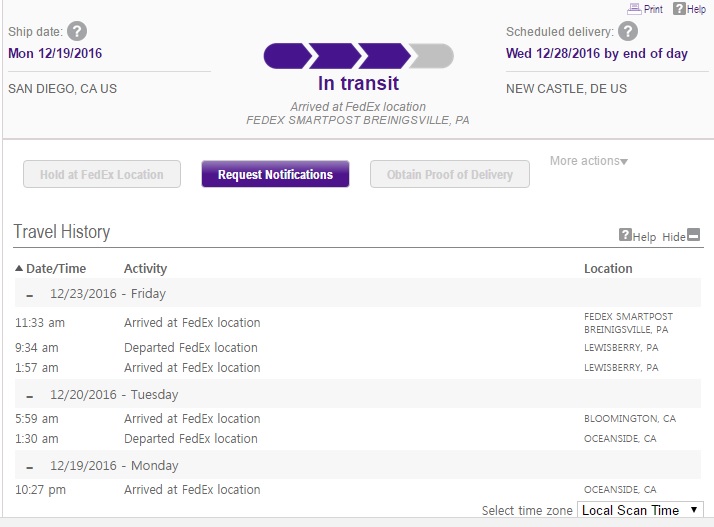Click the In transit progress bar
Image resolution: width=714 pixels, height=527 pixels.
[x=358, y=56]
